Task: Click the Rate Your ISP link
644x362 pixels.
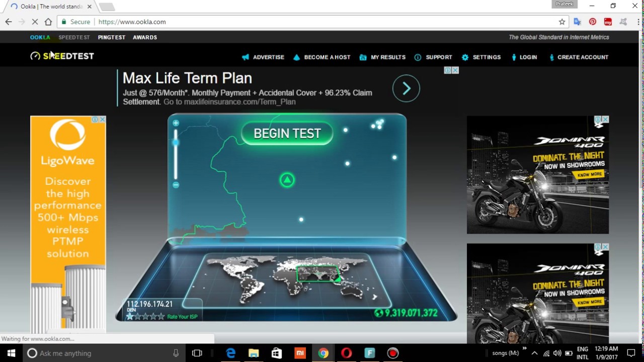Action: 182,317
